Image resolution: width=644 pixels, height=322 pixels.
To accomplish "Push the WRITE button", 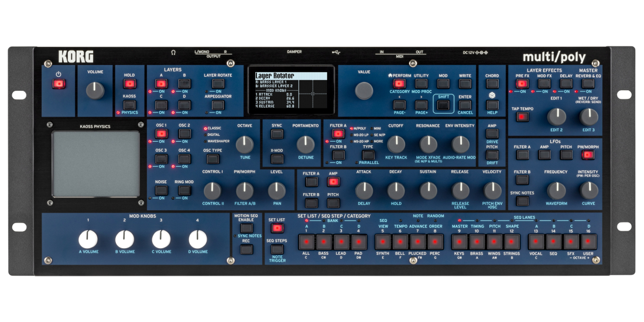I will click(x=465, y=84).
